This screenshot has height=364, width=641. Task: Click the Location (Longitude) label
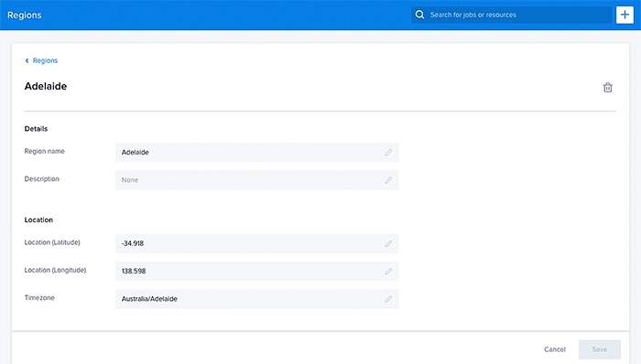[55, 270]
